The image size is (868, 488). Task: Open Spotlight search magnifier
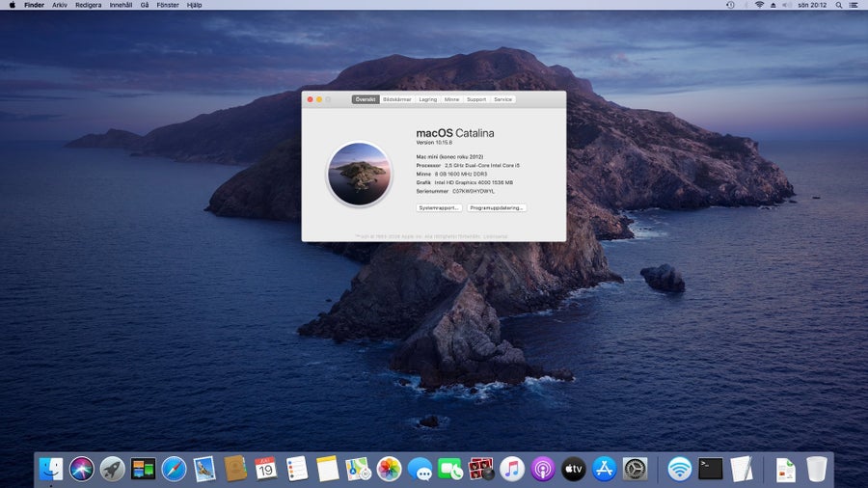[839, 5]
